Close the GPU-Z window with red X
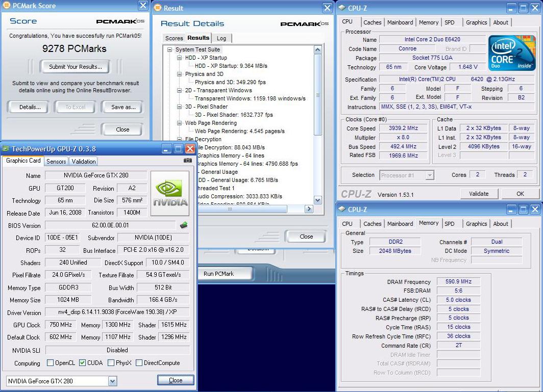The image size is (543, 392). (x=190, y=149)
